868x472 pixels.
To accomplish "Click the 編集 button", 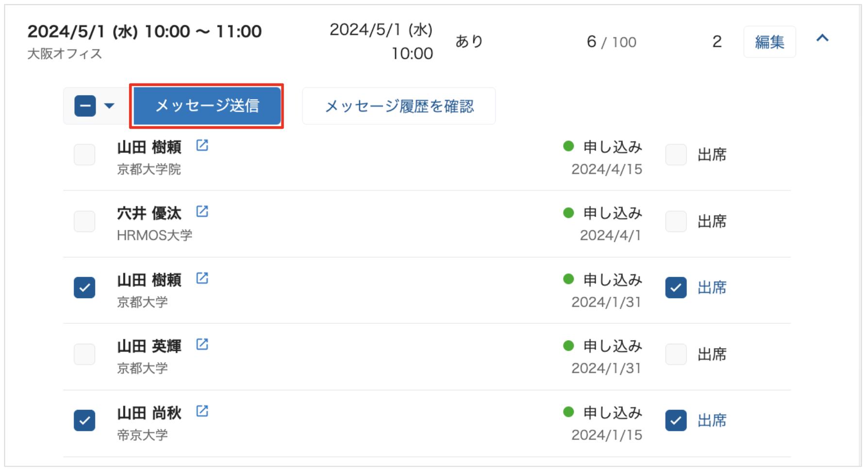I will 769,42.
